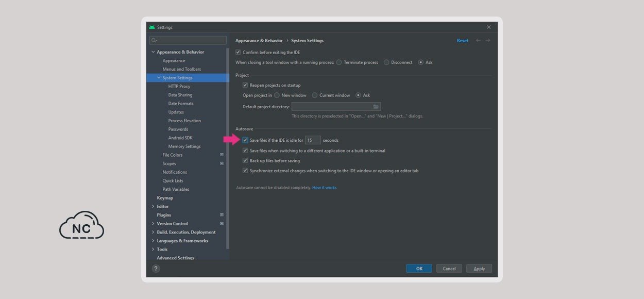Click the settings tree vertical scrollbar
The image size is (644, 299).
(x=228, y=148)
